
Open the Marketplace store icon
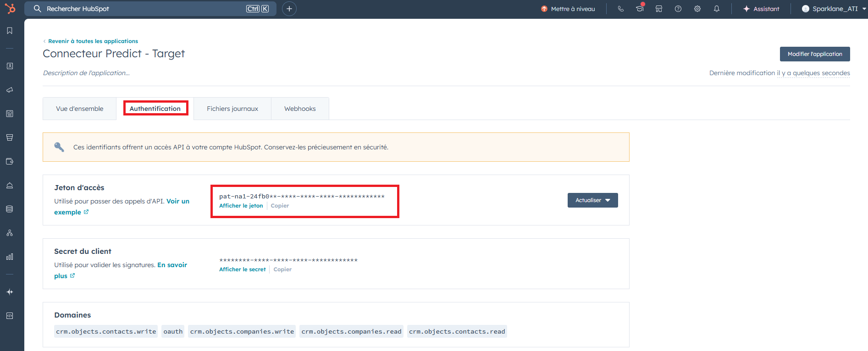coord(659,9)
